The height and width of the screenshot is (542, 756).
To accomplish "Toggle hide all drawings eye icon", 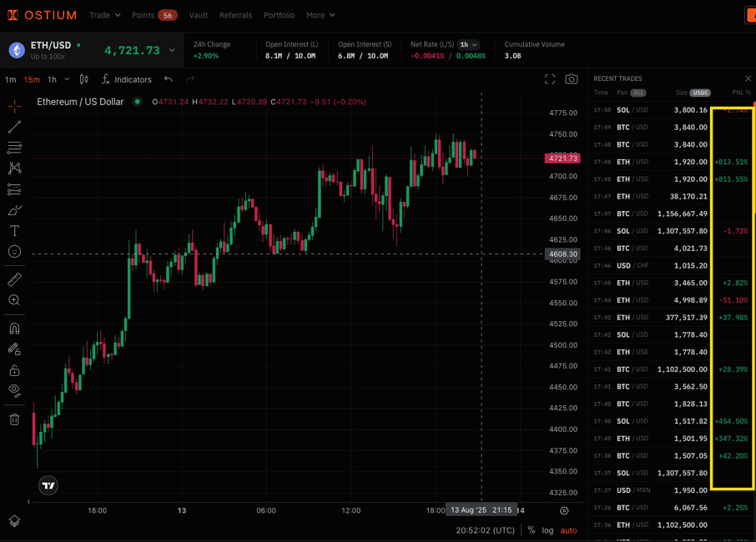I will click(x=14, y=390).
